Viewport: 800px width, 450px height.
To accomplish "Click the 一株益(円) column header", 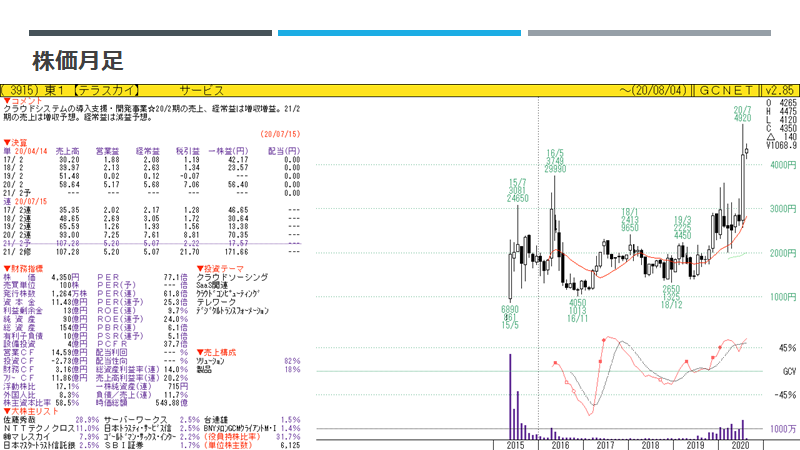I will tap(228, 151).
